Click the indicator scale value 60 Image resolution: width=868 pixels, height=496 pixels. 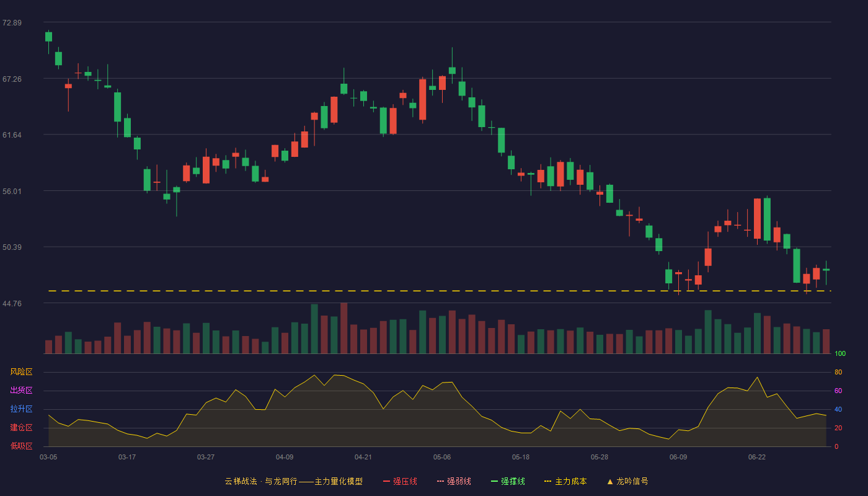[838, 391]
